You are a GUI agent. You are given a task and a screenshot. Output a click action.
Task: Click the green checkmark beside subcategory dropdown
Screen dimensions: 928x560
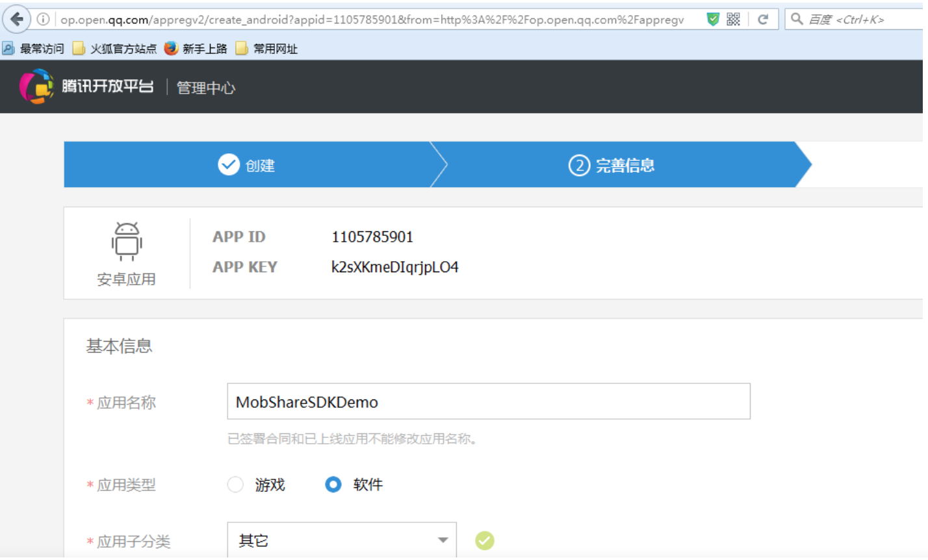(484, 541)
